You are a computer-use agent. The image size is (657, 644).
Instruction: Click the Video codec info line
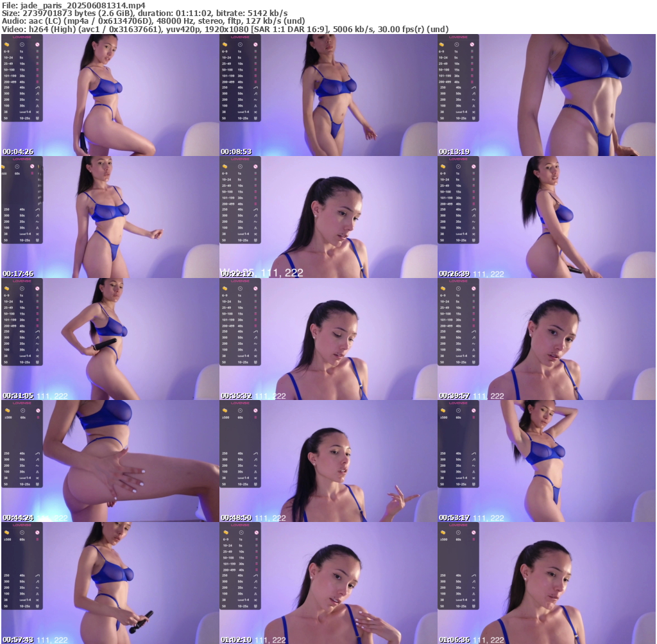(225, 29)
